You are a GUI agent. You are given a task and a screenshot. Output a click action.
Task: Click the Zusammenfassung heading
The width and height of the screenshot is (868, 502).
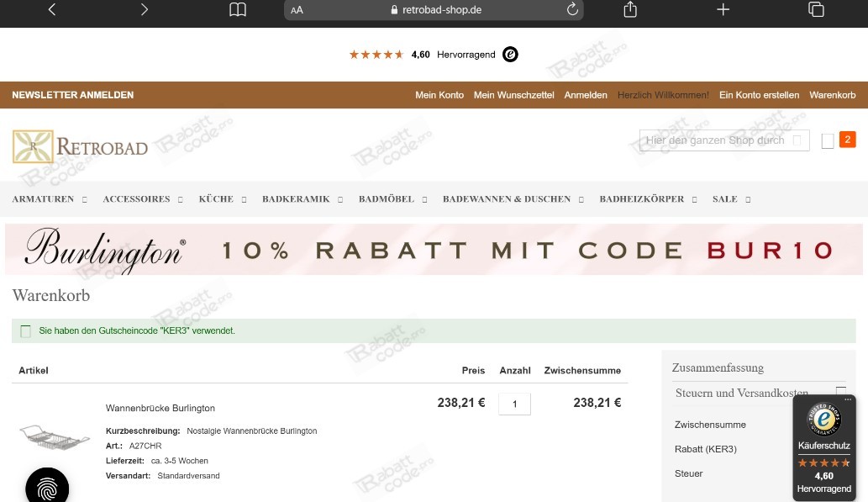(x=718, y=367)
